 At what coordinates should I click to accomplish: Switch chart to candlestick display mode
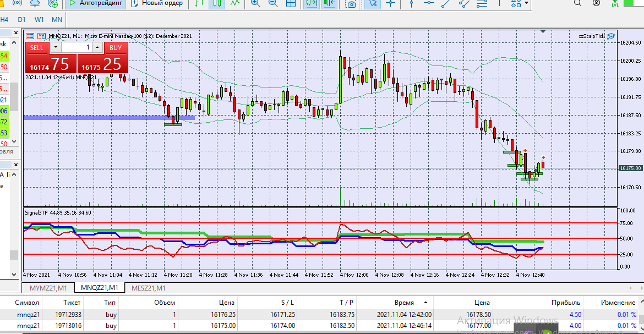point(217,3)
